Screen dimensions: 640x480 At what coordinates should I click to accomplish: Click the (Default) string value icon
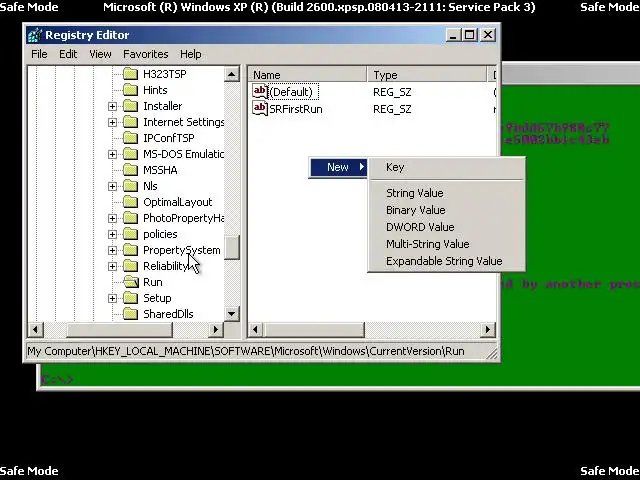pyautogui.click(x=260, y=91)
